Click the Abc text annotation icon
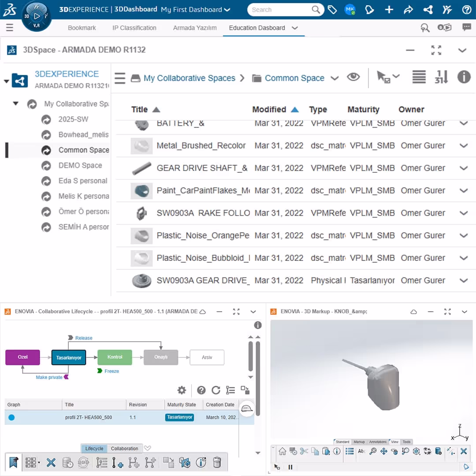Image resolution: width=476 pixels, height=476 pixels. tap(361, 451)
